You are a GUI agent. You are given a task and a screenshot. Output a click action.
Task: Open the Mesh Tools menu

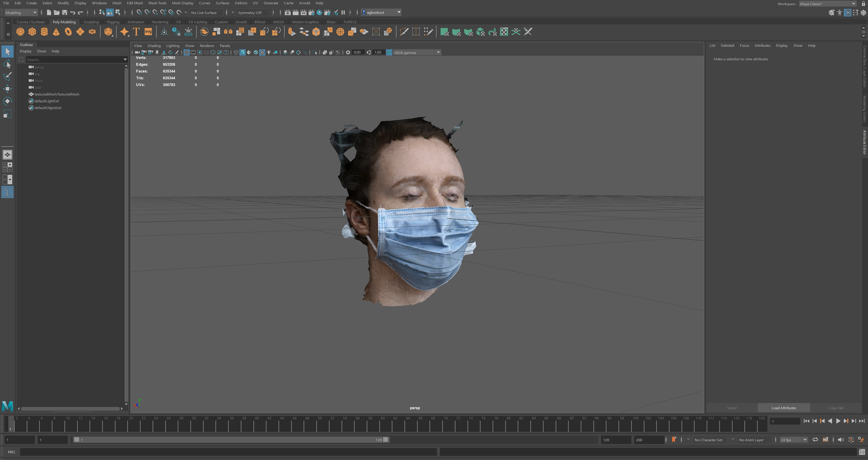click(x=157, y=3)
